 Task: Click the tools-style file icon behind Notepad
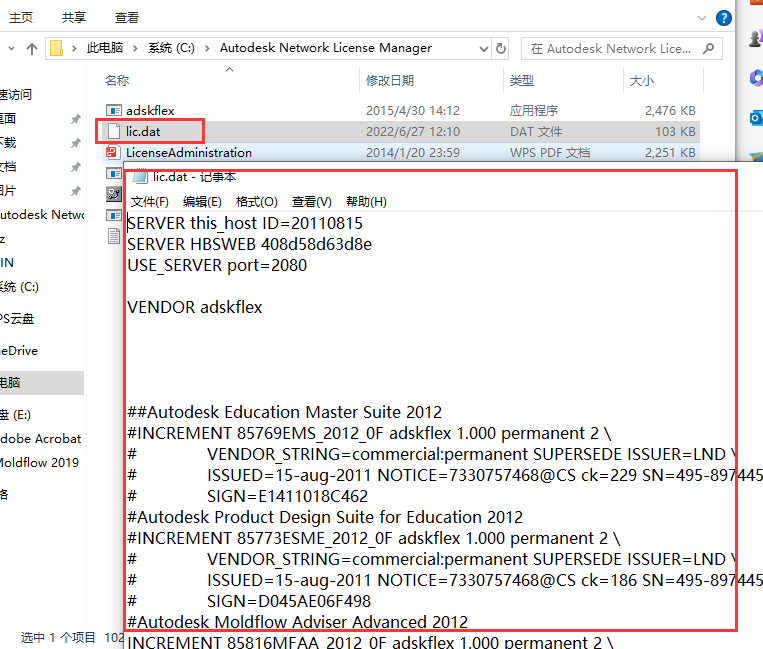tap(114, 194)
